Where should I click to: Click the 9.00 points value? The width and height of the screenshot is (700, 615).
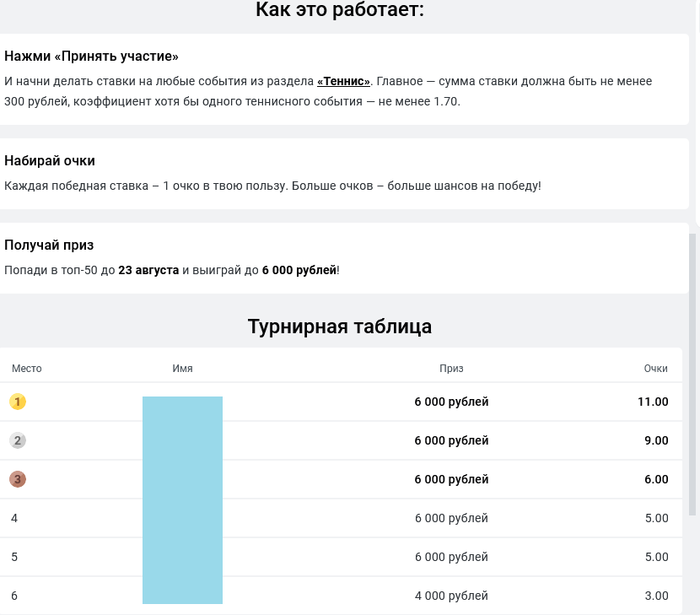pos(655,440)
